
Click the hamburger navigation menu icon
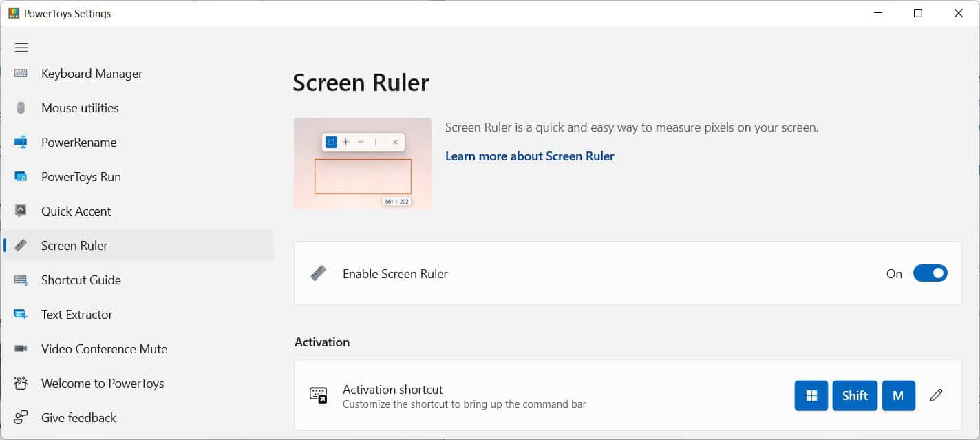21,48
